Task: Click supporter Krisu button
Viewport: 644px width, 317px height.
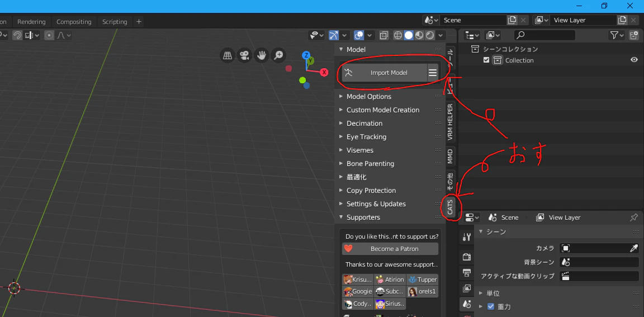Action: [358, 280]
